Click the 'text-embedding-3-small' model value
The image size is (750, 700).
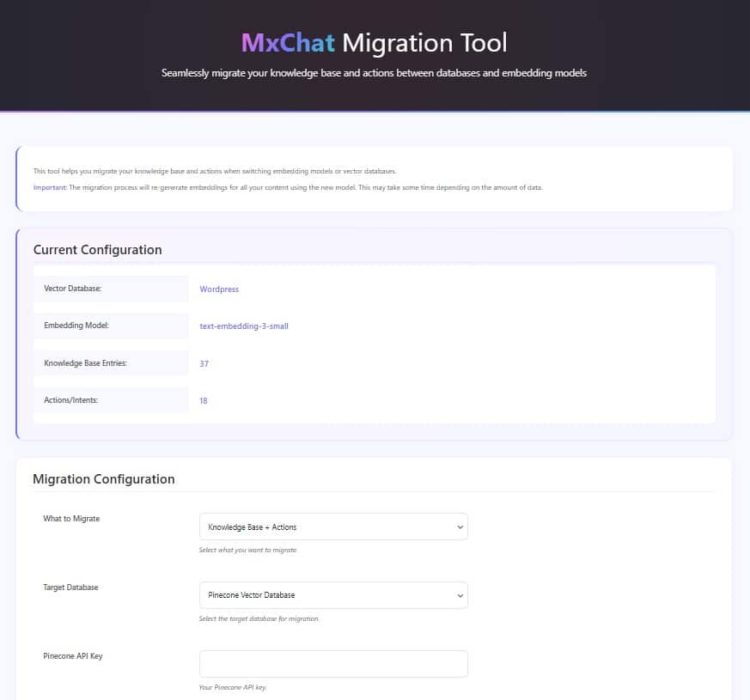coord(244,326)
